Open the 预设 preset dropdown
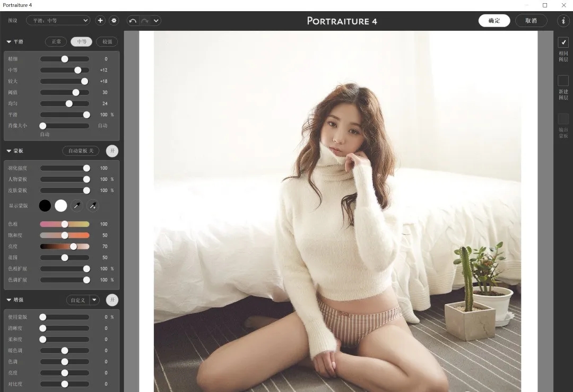The height and width of the screenshot is (392, 573). pos(58,21)
